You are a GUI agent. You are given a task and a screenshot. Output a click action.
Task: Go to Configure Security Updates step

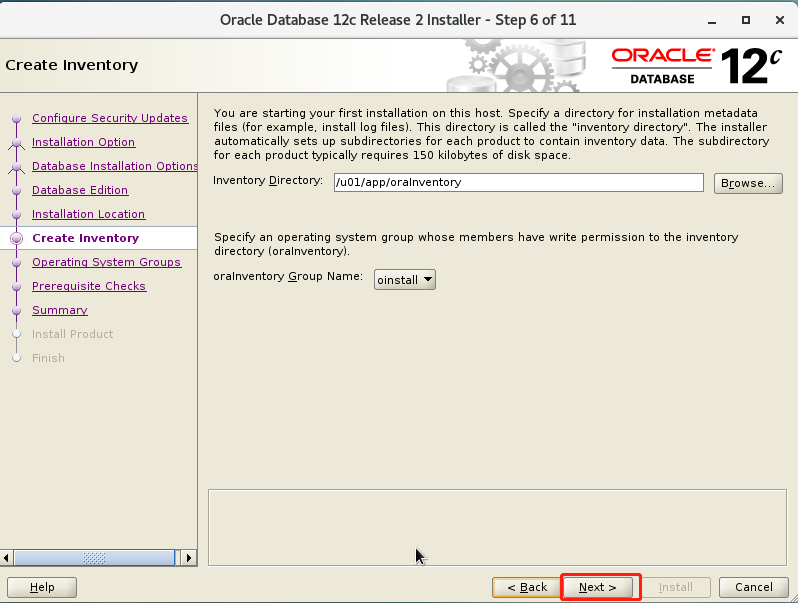tap(110, 118)
